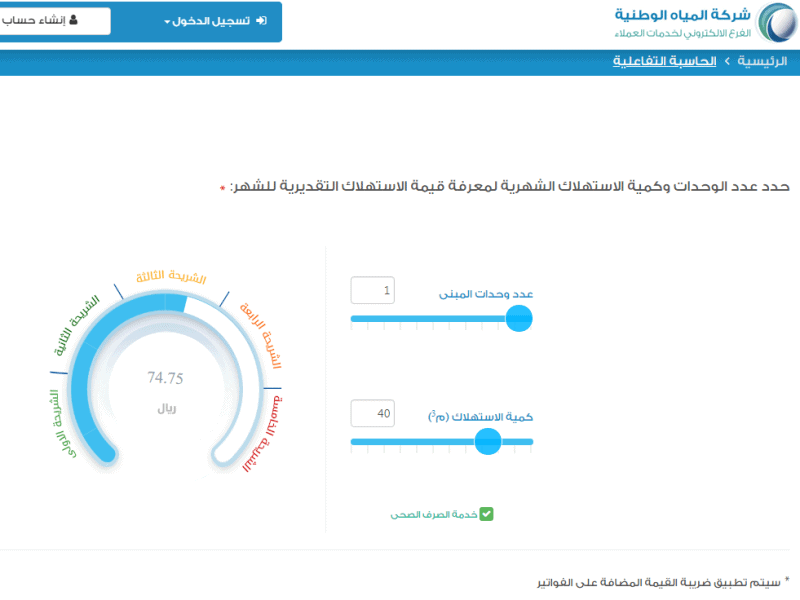The image size is (800, 600).
Task: Click the subtitle الفرع الالكتروني لخدمات العملاء
Action: tap(683, 33)
